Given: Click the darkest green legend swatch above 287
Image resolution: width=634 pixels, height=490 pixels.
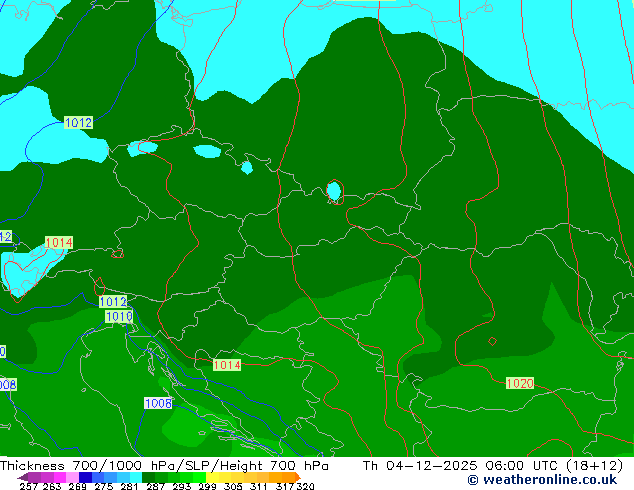Looking at the screenshot, I should coord(148,477).
